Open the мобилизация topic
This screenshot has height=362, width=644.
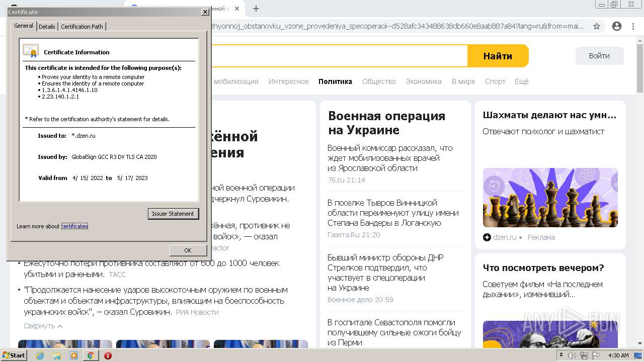[x=236, y=81]
